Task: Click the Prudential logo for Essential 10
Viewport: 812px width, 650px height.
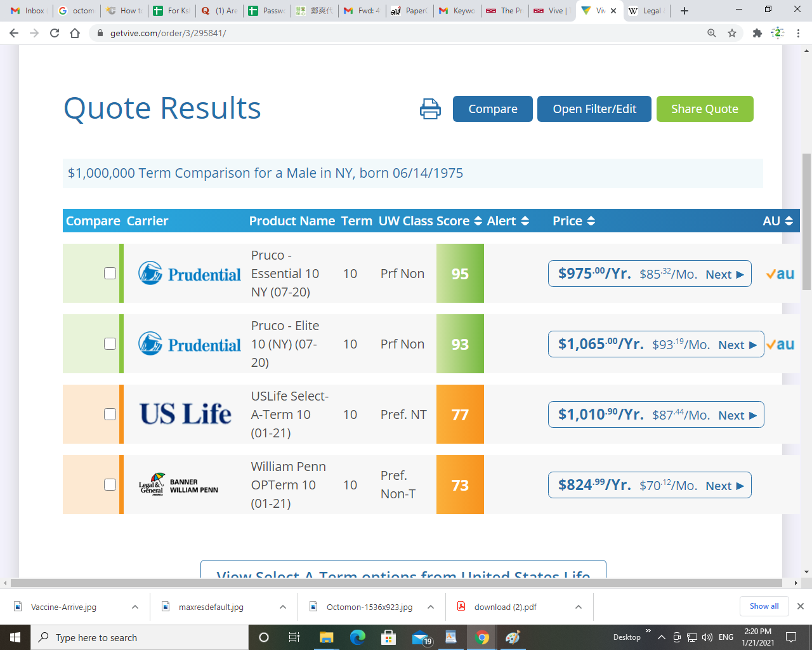Action: (190, 274)
